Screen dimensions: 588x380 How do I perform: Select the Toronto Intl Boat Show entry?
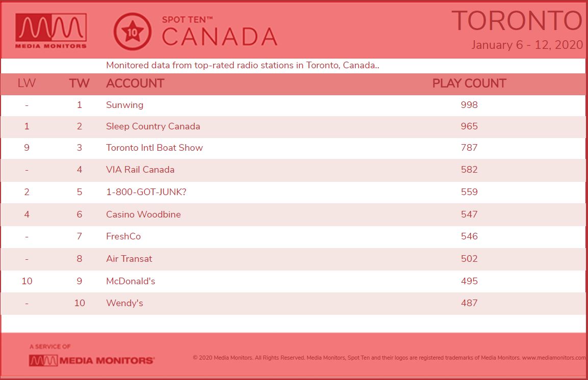tap(155, 148)
